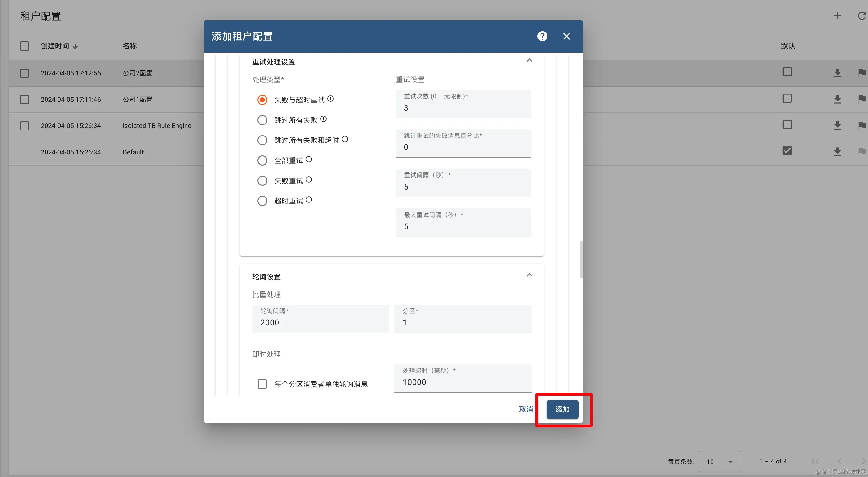The image size is (868, 477).
Task: Click the flag icon for 公司1配置 row
Action: (x=862, y=99)
